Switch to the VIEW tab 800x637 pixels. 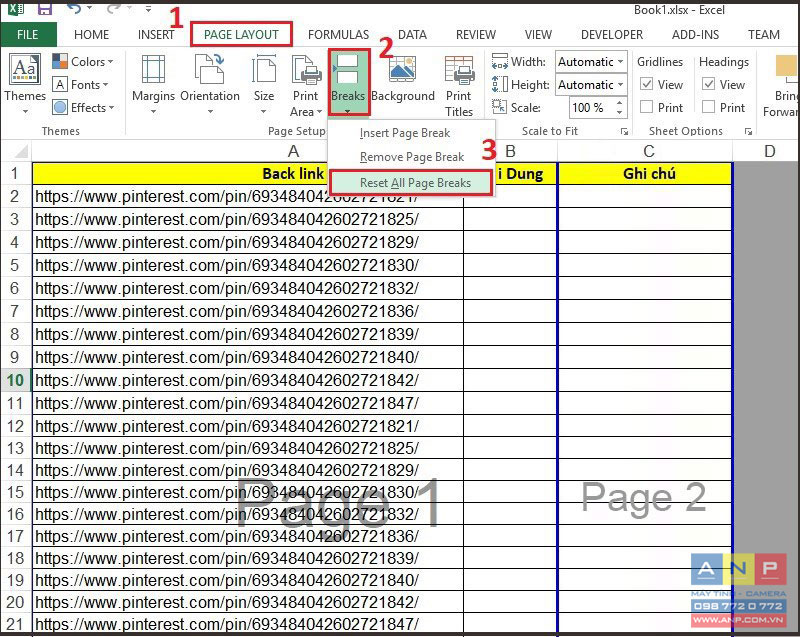tap(538, 35)
